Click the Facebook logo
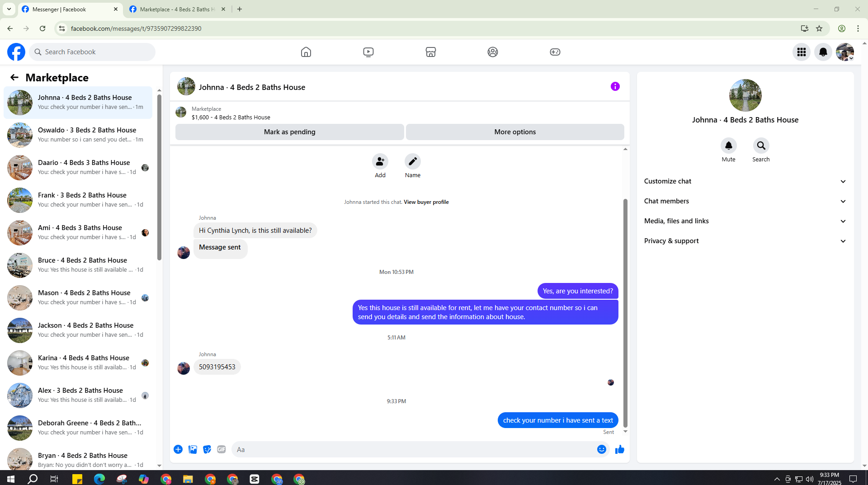This screenshot has height=485, width=868. point(16,52)
